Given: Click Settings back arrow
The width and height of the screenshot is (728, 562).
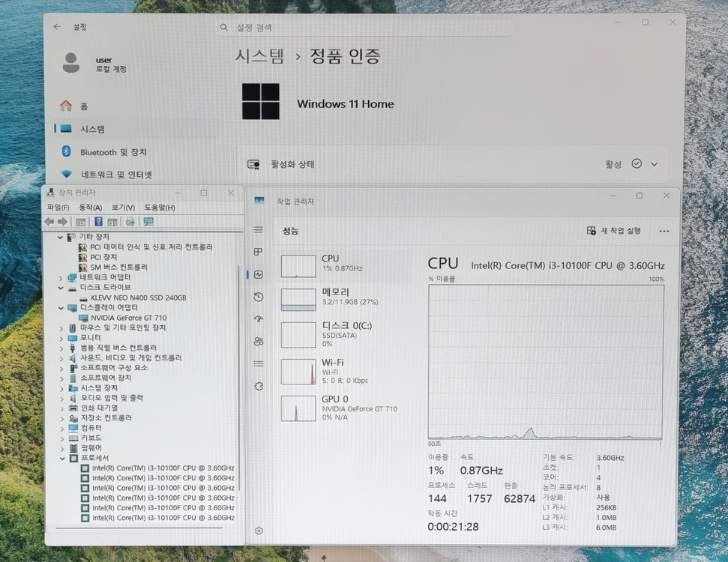Looking at the screenshot, I should [x=57, y=27].
